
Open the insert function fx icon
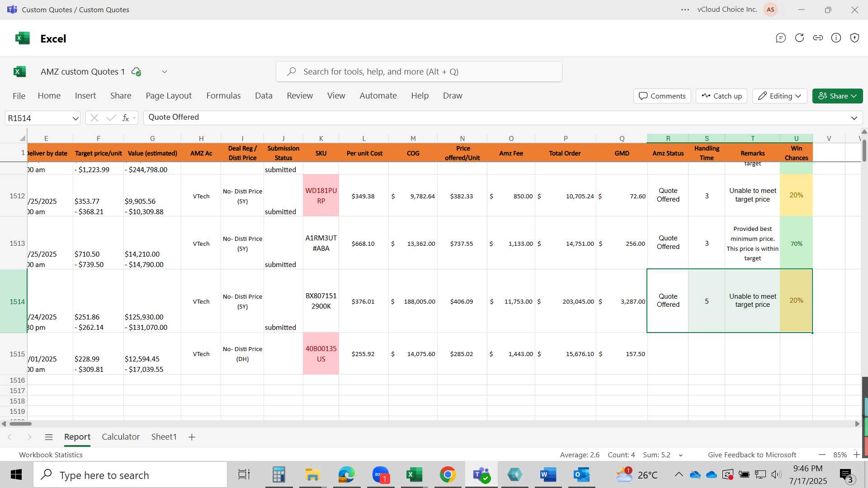(126, 118)
